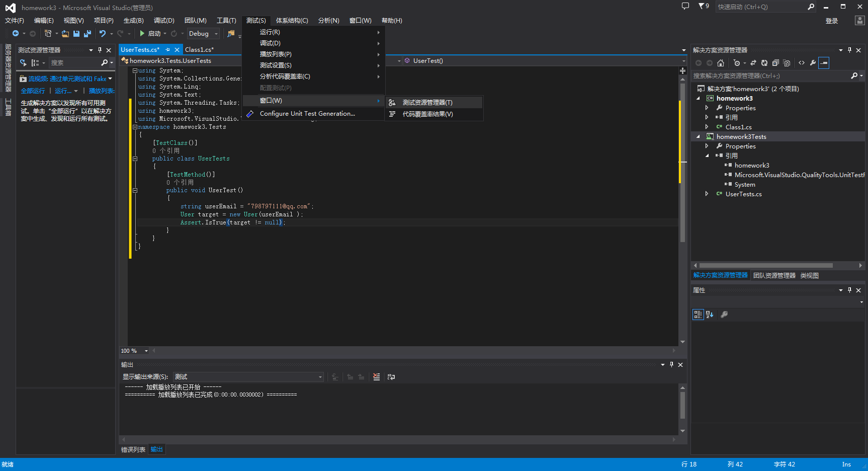This screenshot has width=868, height=471.
Task: Click the Solution Explorer search box
Action: [770, 76]
